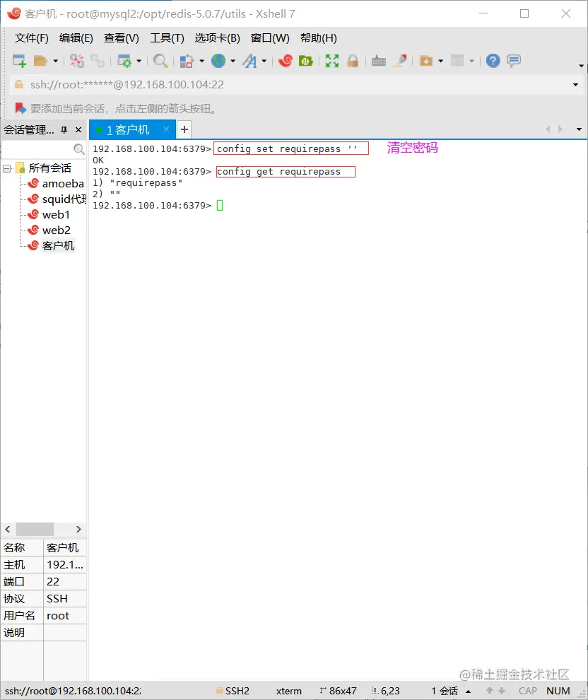Screen dimensions: 588x700
Task: Click the new folder plus icon
Action: [x=426, y=61]
